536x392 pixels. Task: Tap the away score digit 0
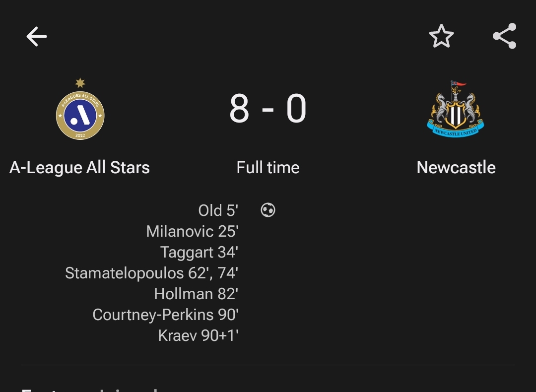(x=296, y=109)
